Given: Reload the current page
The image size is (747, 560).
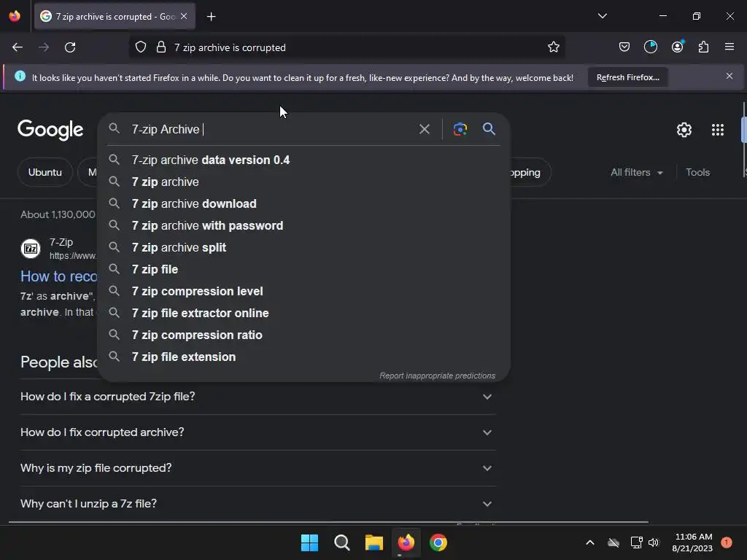Looking at the screenshot, I should (x=70, y=47).
